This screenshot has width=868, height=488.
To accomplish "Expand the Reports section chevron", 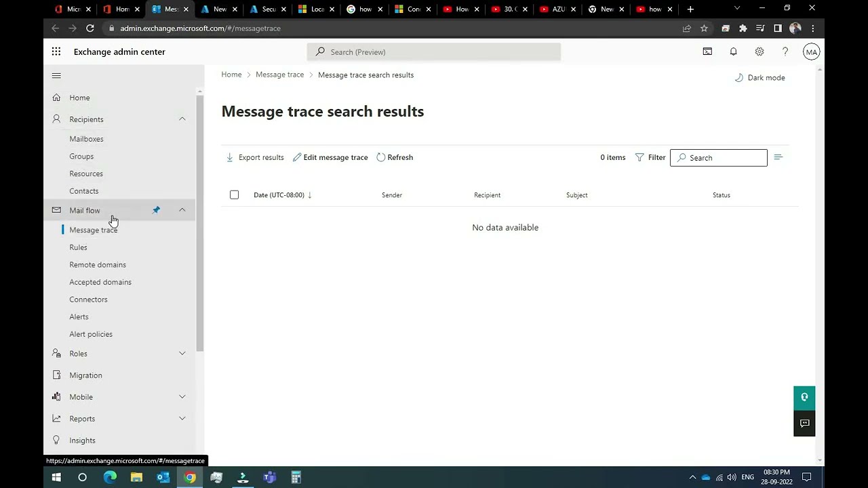I will coord(182,419).
